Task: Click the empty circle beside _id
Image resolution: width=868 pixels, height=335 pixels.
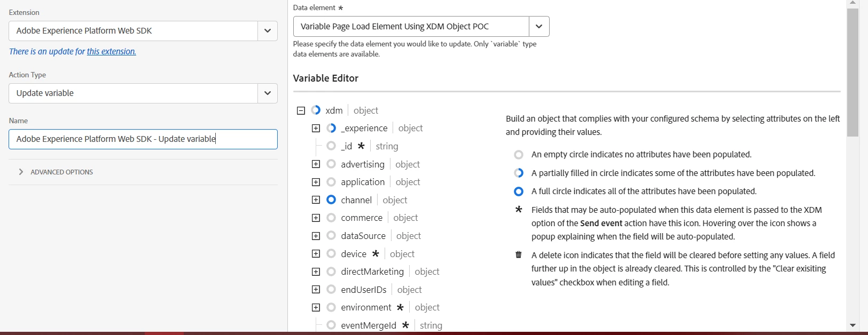Action: click(x=331, y=146)
